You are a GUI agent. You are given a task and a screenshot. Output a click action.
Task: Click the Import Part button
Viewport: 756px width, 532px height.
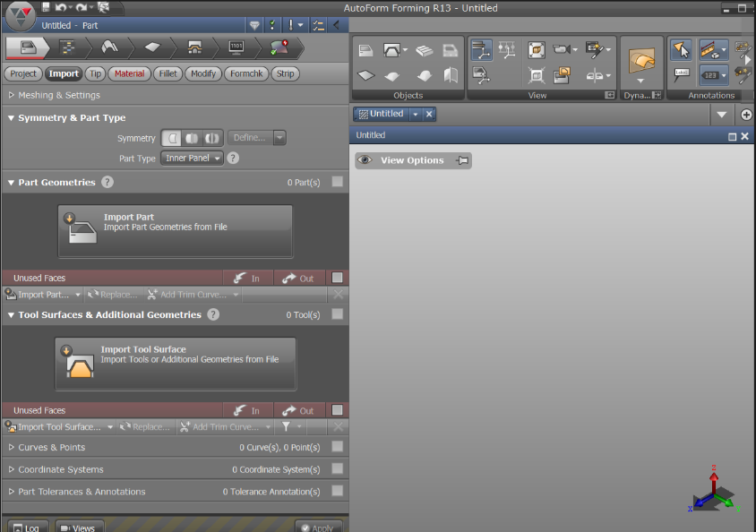pos(176,231)
